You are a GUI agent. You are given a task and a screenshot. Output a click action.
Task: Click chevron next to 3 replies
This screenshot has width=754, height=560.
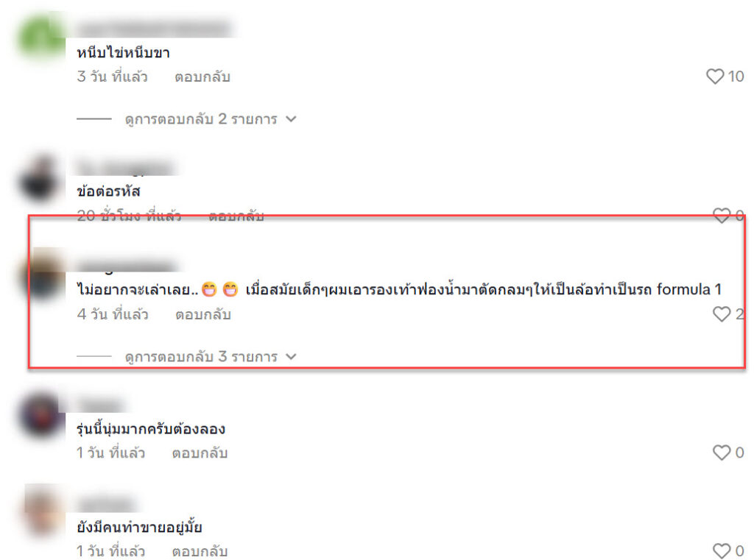click(291, 357)
